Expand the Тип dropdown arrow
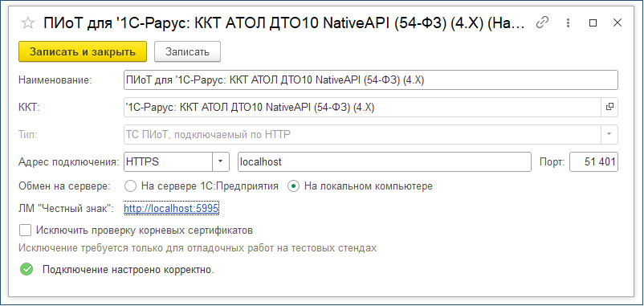644x306 pixels. point(609,134)
